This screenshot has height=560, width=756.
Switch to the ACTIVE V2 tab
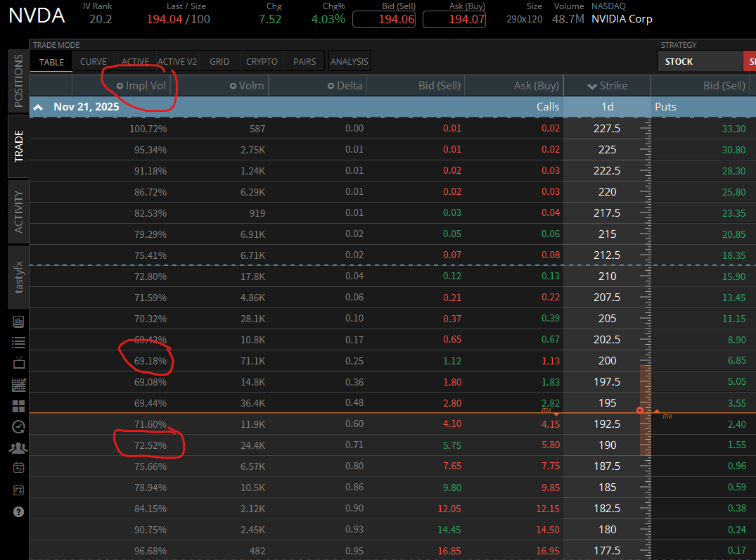click(177, 62)
